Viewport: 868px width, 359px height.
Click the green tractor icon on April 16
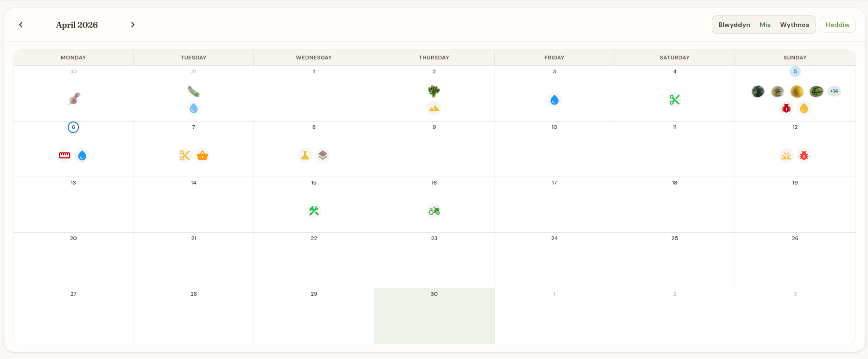click(x=434, y=211)
